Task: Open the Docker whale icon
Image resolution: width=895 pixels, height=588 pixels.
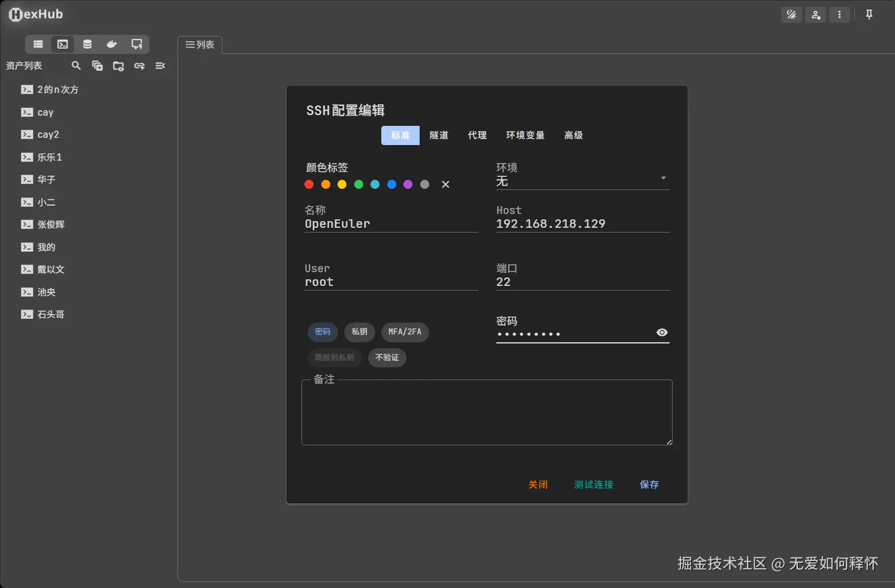Action: [112, 44]
